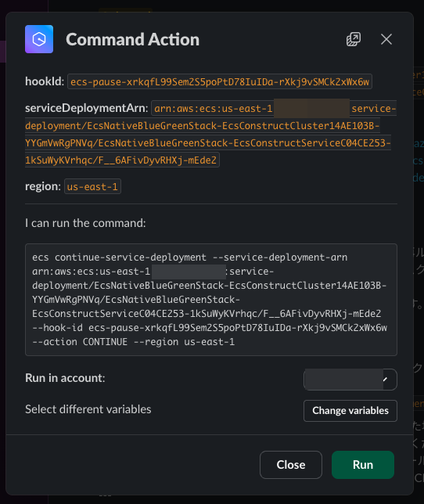This screenshot has width=424, height=504.
Task: Click the serviceDeploymentArn field label
Action: (86, 108)
